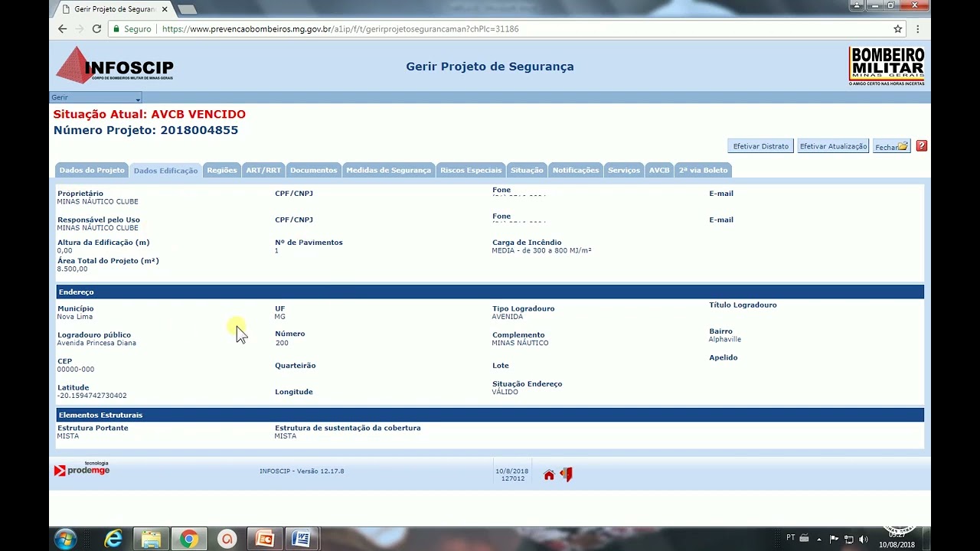
Task: Open a new browser tab
Action: coord(187,9)
